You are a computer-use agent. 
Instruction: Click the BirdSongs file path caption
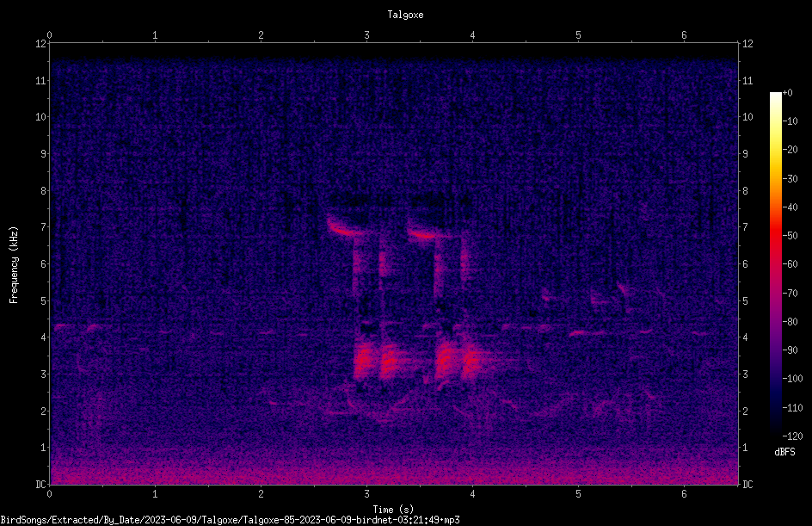tap(230, 520)
